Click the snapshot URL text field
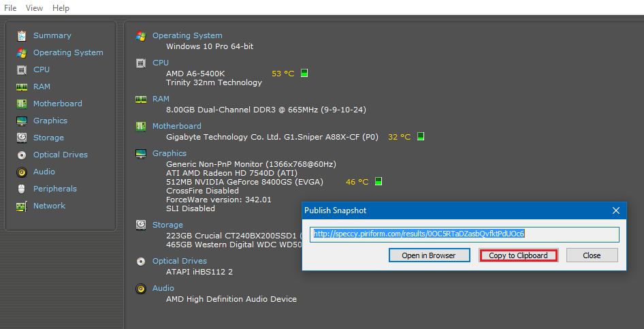 coord(464,234)
